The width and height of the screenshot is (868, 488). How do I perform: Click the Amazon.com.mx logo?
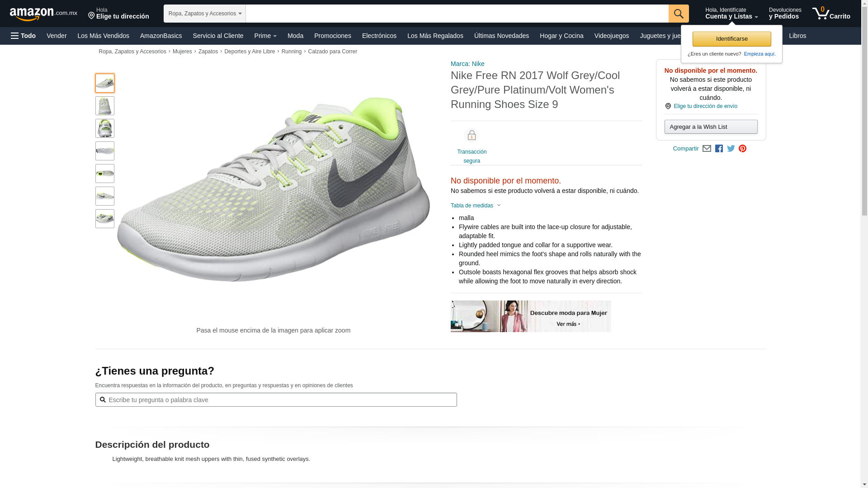tap(43, 14)
